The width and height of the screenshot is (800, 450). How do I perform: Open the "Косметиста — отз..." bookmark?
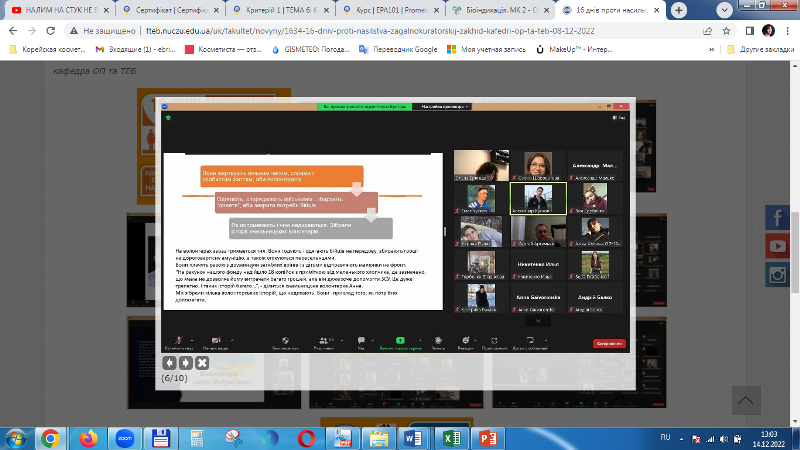coord(223,49)
